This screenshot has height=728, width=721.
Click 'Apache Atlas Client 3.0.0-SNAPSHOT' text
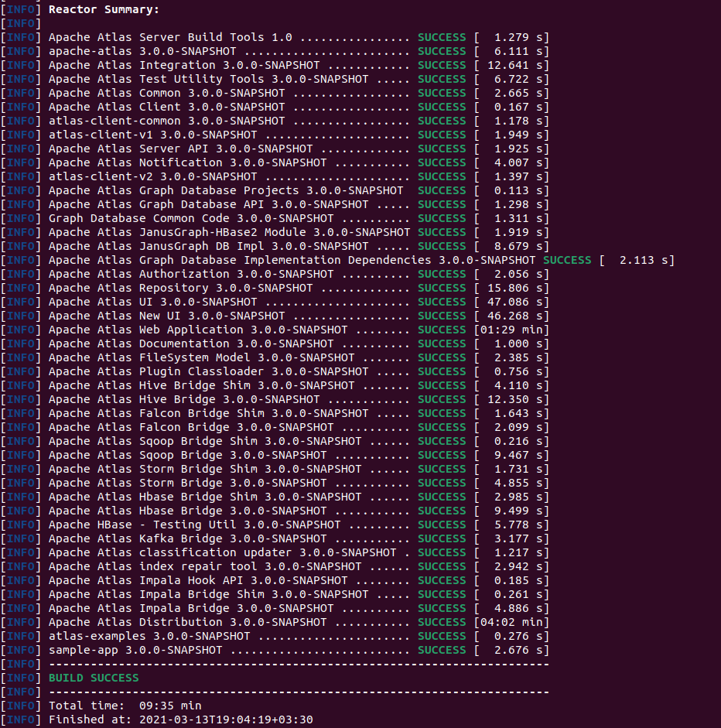(166, 107)
